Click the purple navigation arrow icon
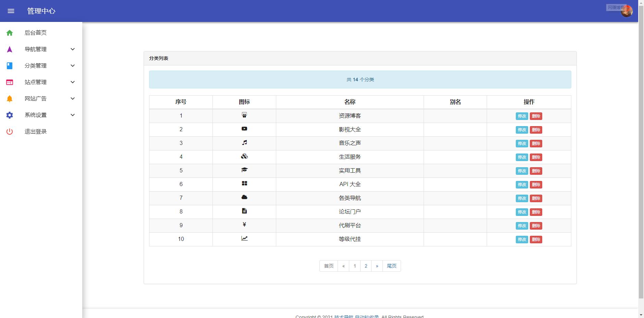644x318 pixels. (x=10, y=49)
